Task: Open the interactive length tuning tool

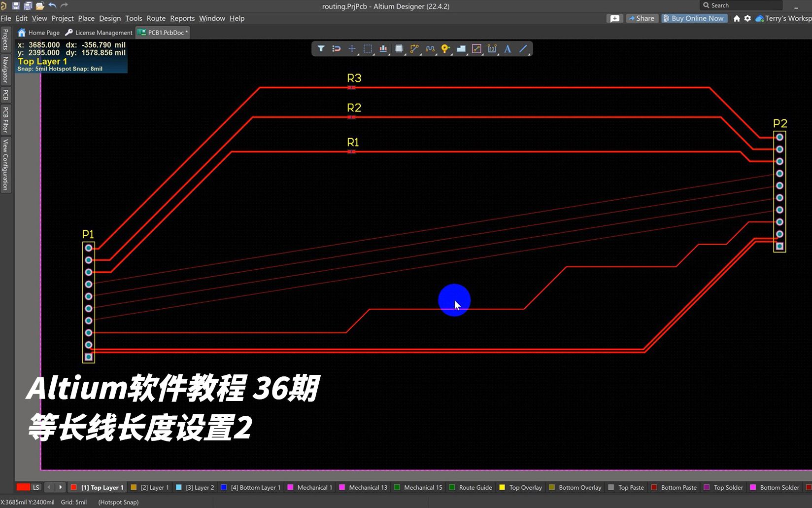Action: [x=430, y=49]
